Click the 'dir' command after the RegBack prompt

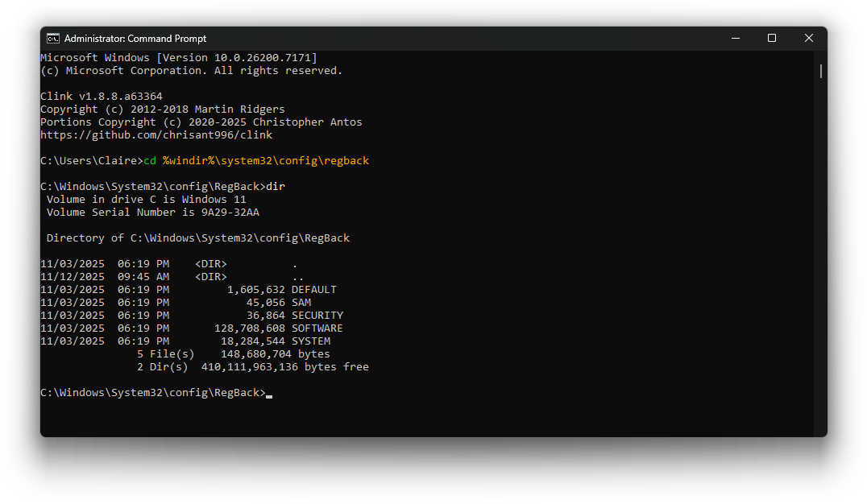[276, 186]
